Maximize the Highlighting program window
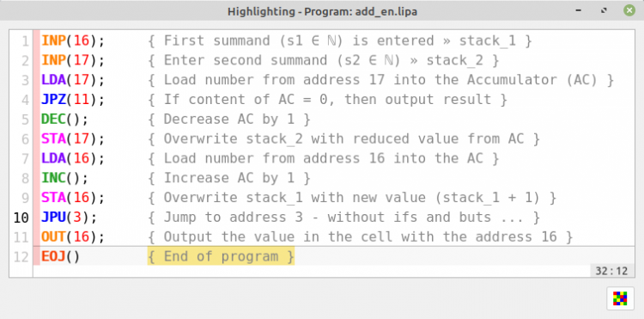Viewport: 644px width, 319px height. tap(605, 10)
